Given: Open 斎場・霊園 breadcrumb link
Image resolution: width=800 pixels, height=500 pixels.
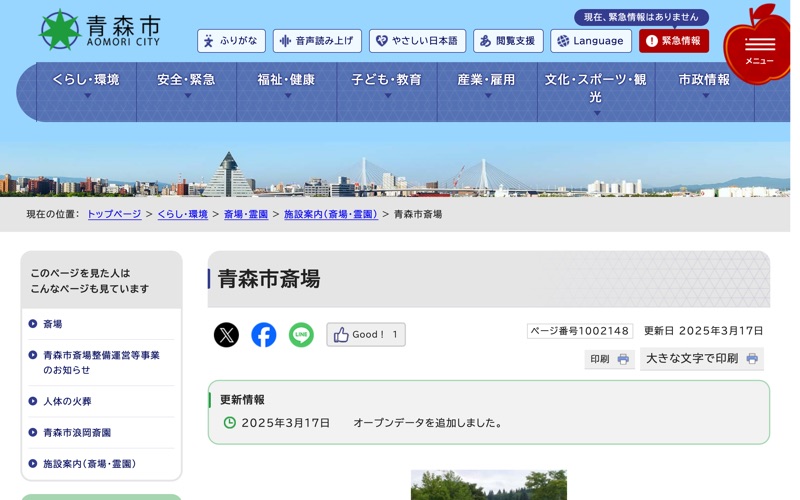Looking at the screenshot, I should tap(246, 214).
